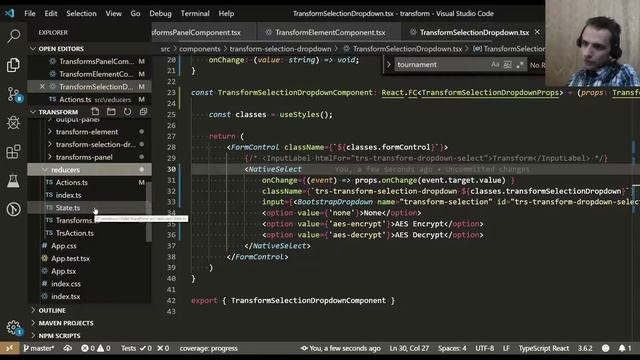Change indentation via Spaces: 4
640x360 pixels.
coord(452,348)
